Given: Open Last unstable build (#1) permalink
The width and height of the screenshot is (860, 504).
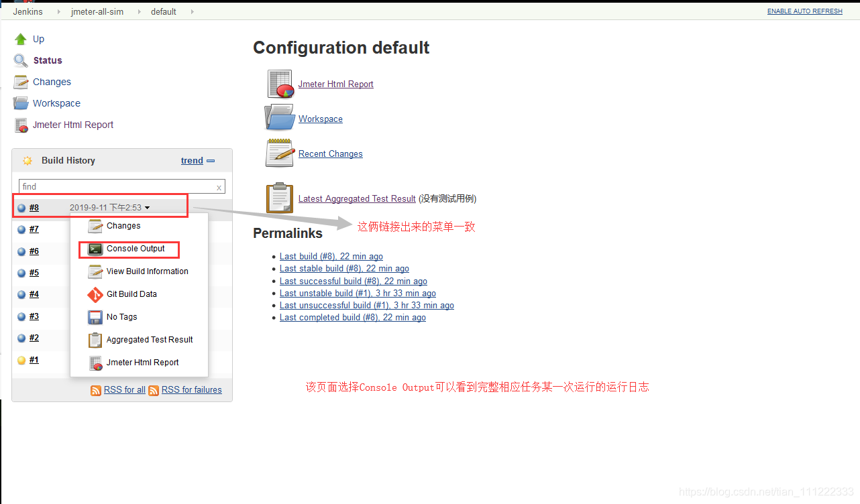Looking at the screenshot, I should pos(358,294).
